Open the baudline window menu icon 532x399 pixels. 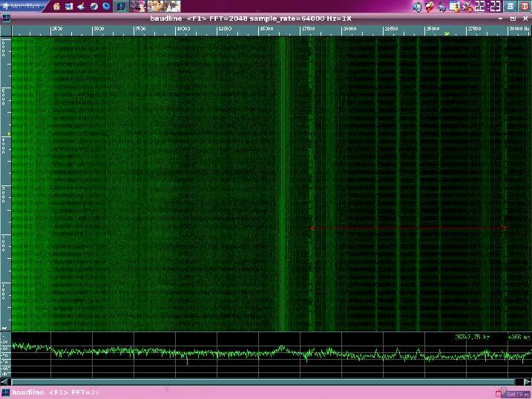6,19
